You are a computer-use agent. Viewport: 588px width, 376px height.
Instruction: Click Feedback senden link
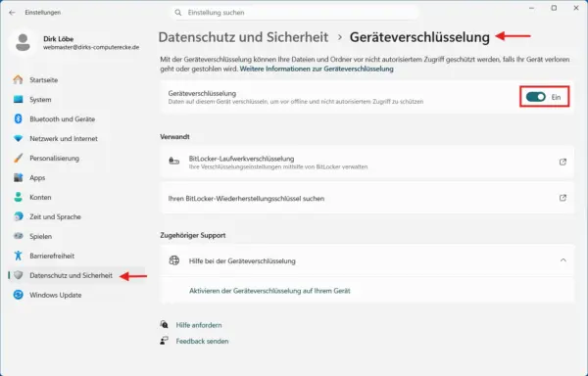pyautogui.click(x=202, y=341)
